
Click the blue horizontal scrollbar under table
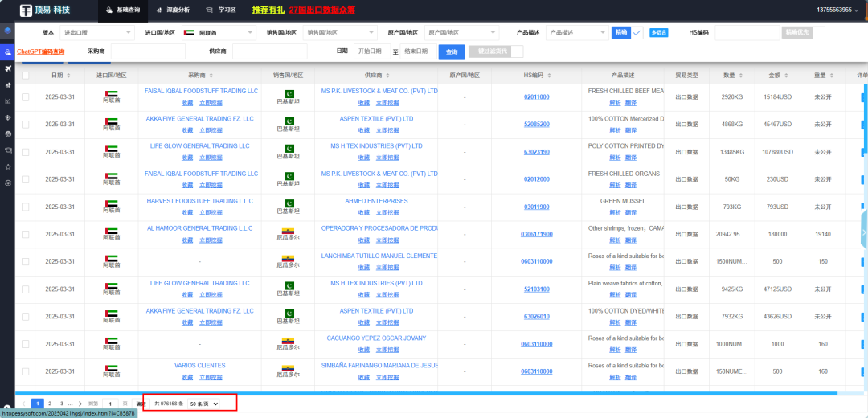pos(426,394)
